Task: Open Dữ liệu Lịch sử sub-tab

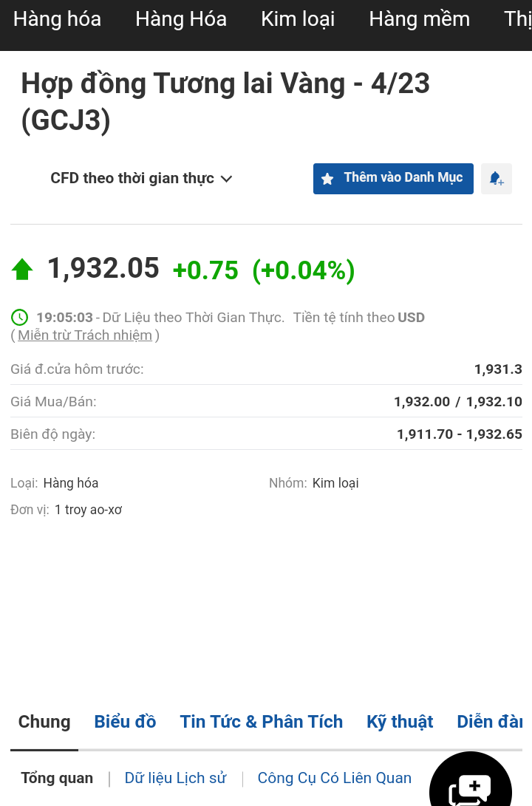Action: 175,778
